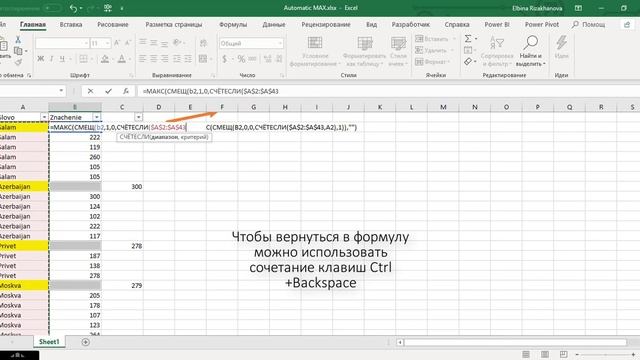The height and width of the screenshot is (360, 640).
Task: Open the Font group dialog launcher
Action: pos(131,76)
